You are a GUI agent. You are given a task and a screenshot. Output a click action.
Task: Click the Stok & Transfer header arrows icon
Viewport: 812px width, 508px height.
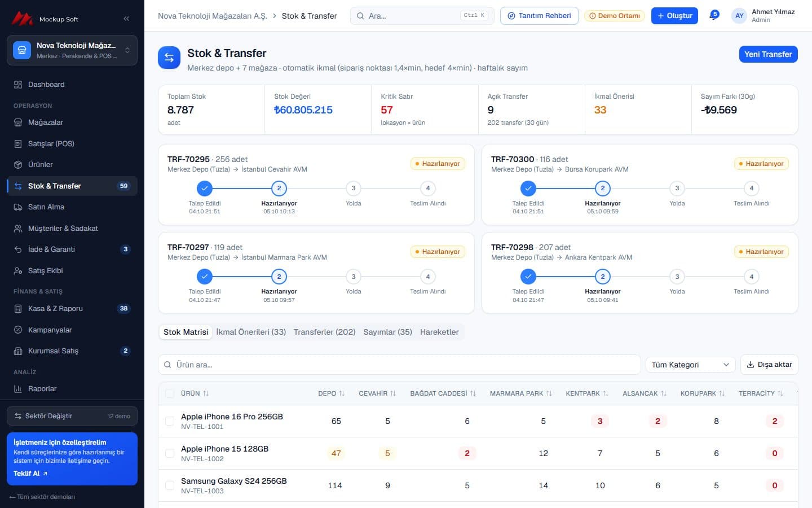169,58
